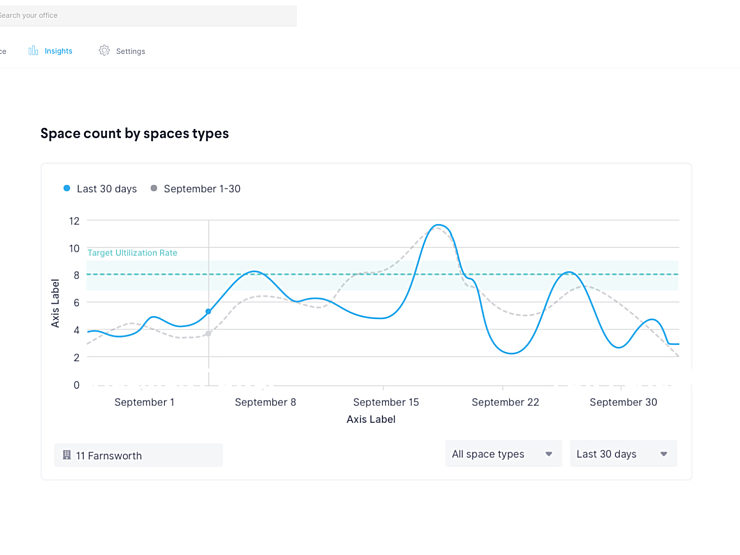Toggle the Last 30 days series in legend
740x555 pixels.
100,189
